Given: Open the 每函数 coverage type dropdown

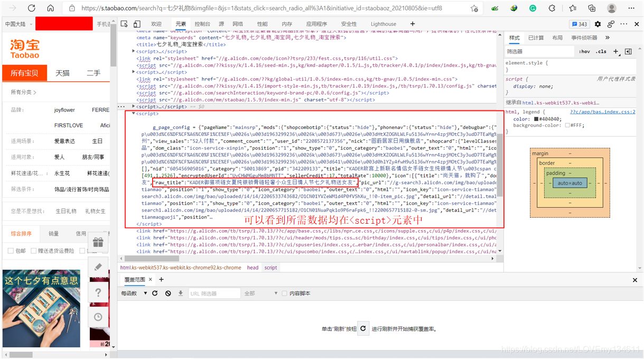Looking at the screenshot, I should [133, 293].
